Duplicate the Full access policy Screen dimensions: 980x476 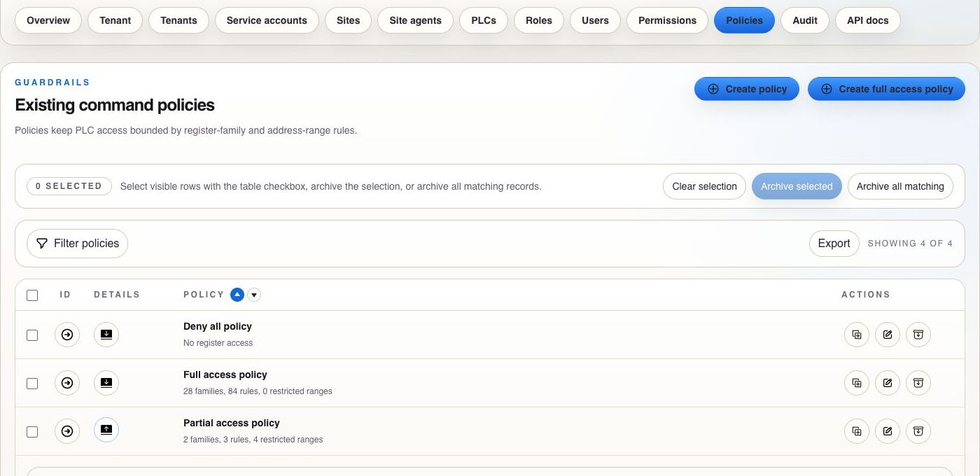857,383
